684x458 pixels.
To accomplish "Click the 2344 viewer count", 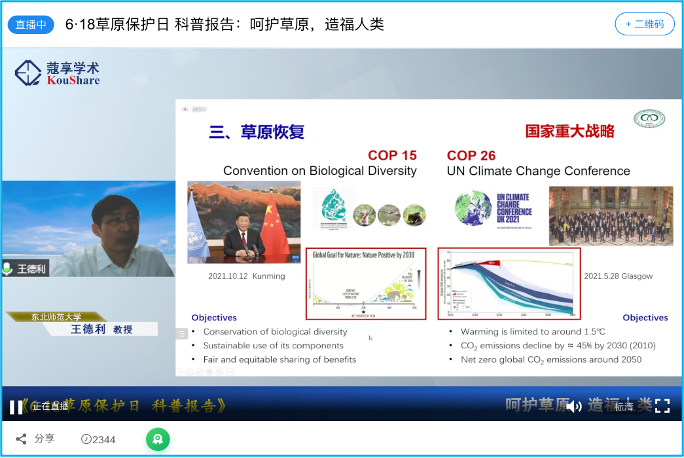I will (104, 439).
